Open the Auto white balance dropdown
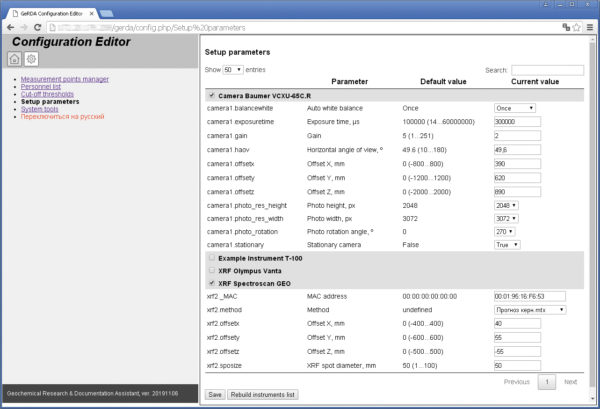Image resolution: width=600 pixels, height=409 pixels. tap(515, 108)
